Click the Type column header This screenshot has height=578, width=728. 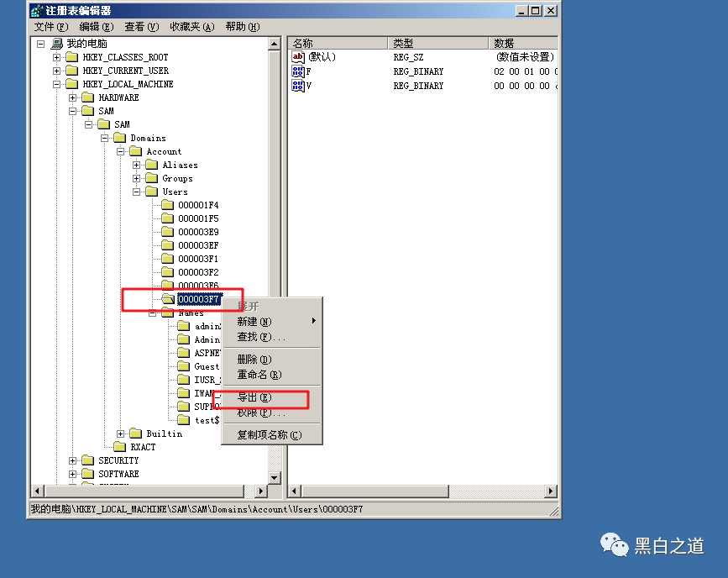(437, 43)
